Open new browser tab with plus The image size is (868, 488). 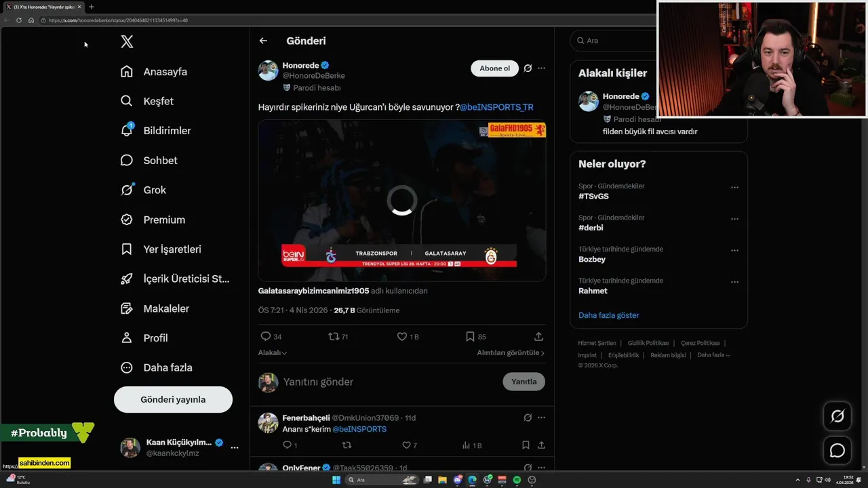[x=92, y=7]
